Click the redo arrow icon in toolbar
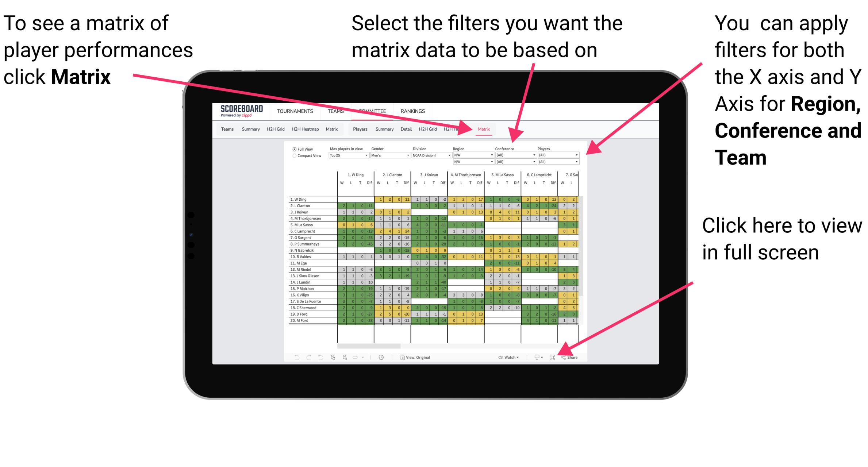Screen dimensions: 868x467 (x=303, y=356)
